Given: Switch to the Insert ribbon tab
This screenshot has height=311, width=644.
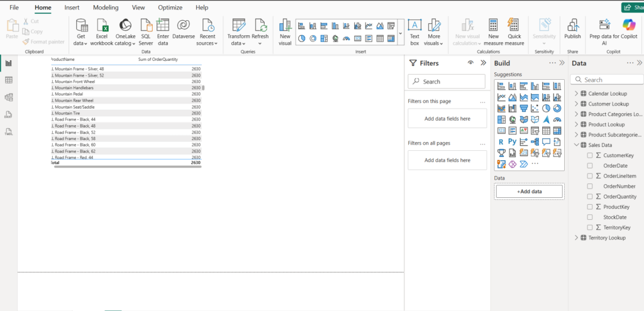Looking at the screenshot, I should pos(72,8).
